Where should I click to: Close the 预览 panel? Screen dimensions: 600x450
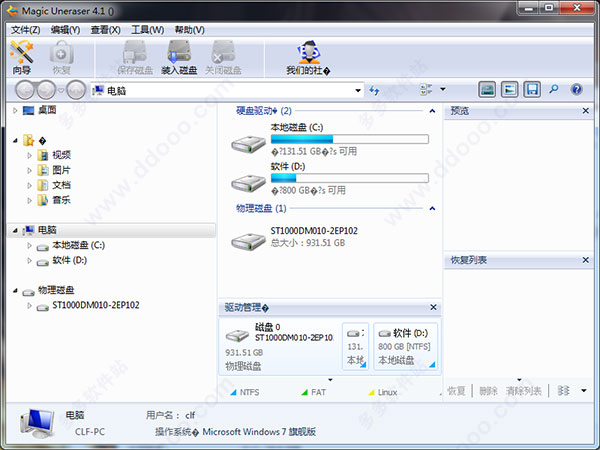pyautogui.click(x=585, y=111)
